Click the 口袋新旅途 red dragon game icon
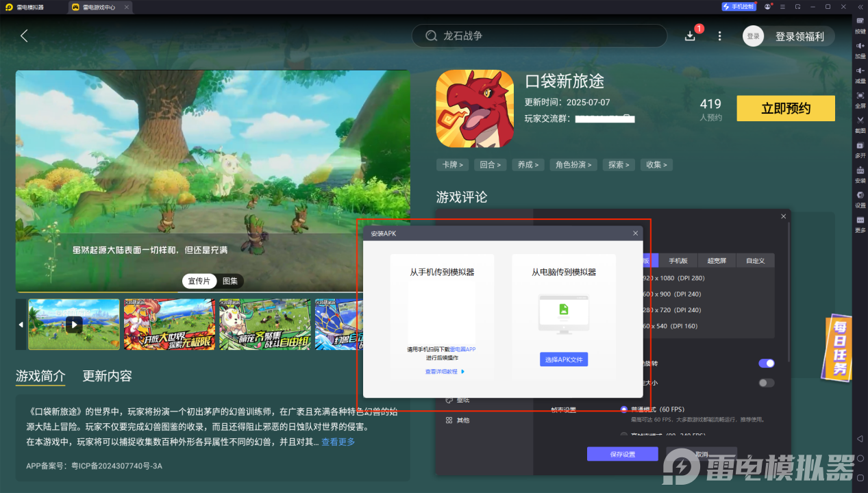This screenshot has height=493, width=868. click(475, 108)
